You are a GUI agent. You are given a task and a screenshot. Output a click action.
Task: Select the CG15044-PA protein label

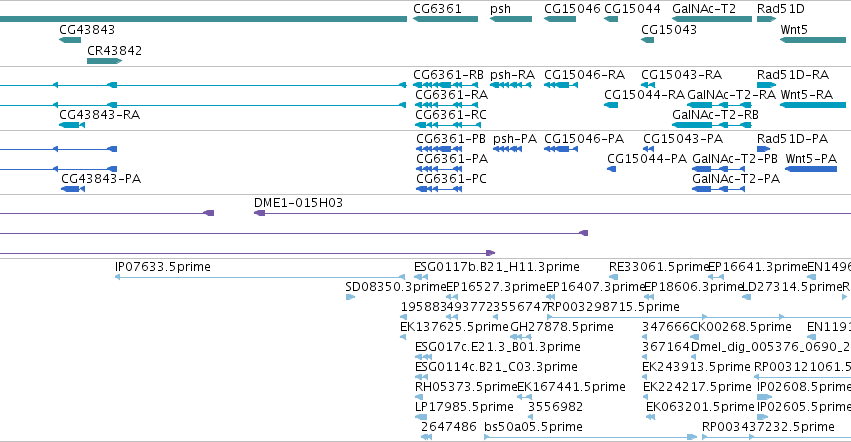point(647,159)
